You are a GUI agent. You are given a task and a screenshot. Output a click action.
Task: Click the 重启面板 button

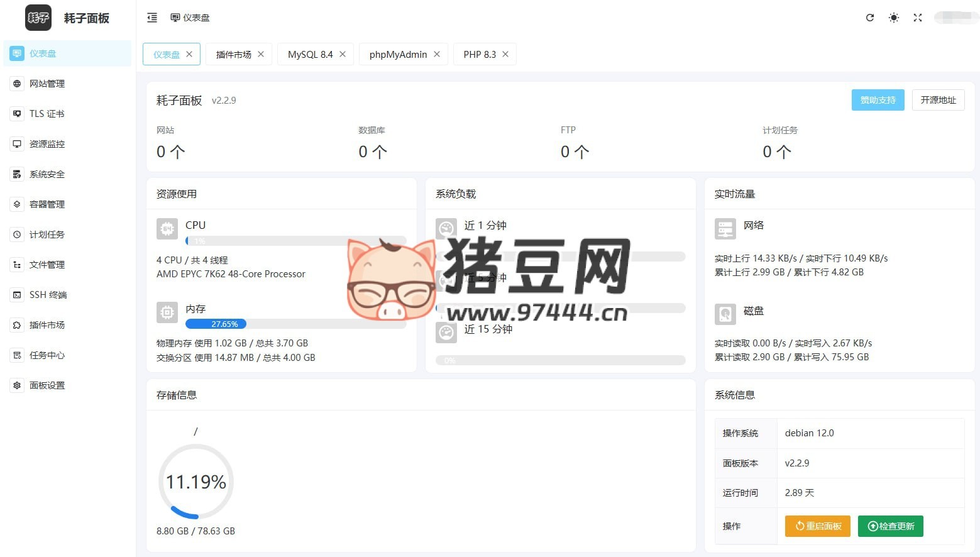818,526
